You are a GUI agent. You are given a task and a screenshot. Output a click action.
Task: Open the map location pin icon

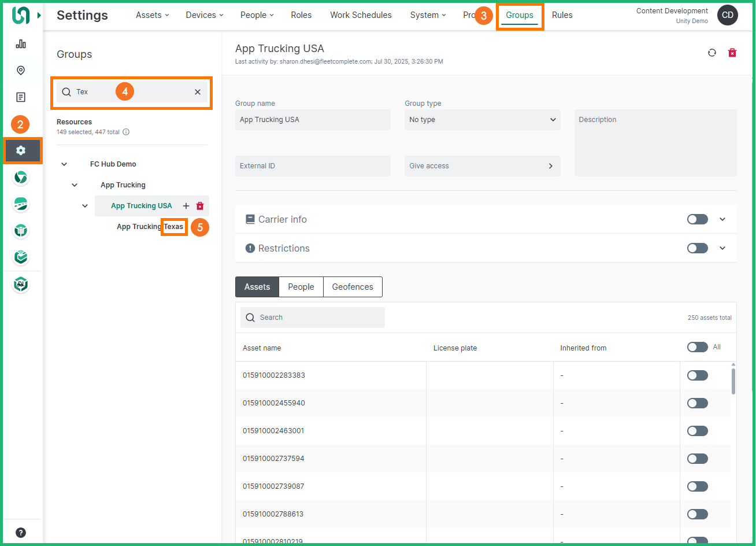(x=21, y=71)
